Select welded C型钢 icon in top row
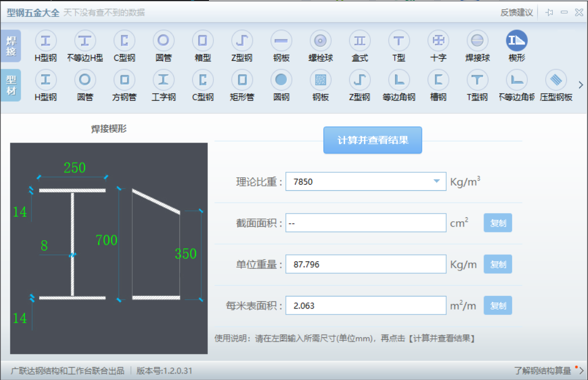 125,41
